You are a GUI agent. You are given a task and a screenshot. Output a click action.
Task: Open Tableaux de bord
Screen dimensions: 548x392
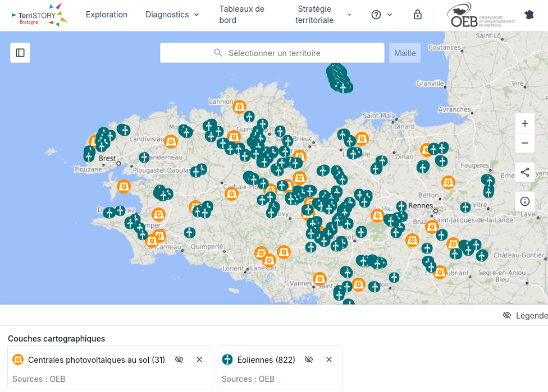point(242,15)
